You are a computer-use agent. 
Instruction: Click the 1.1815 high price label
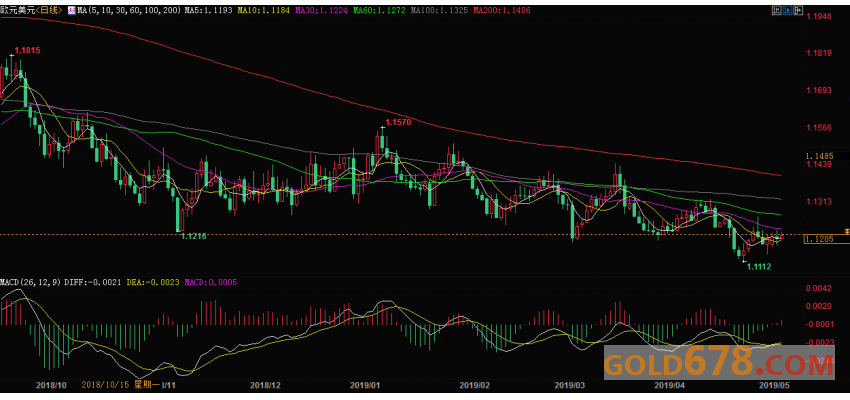(28, 50)
